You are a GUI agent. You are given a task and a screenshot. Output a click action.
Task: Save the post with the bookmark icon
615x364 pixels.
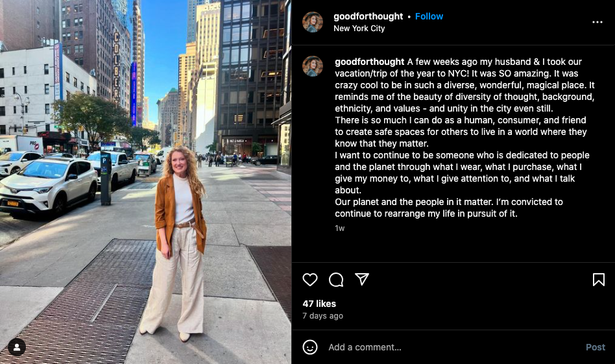pos(599,280)
